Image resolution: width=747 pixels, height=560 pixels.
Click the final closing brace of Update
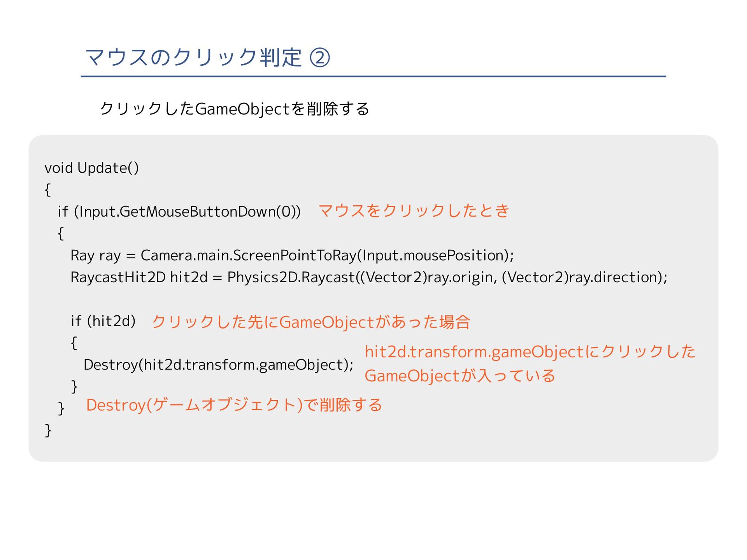(x=48, y=430)
